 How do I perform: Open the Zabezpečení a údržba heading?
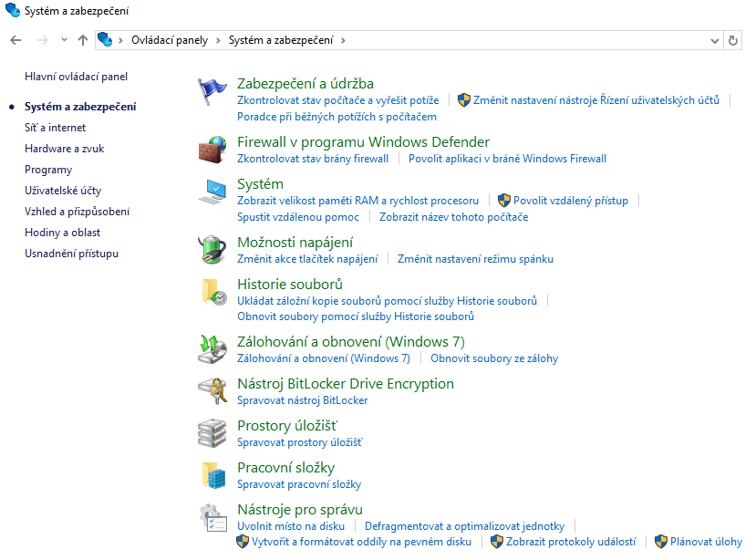305,84
